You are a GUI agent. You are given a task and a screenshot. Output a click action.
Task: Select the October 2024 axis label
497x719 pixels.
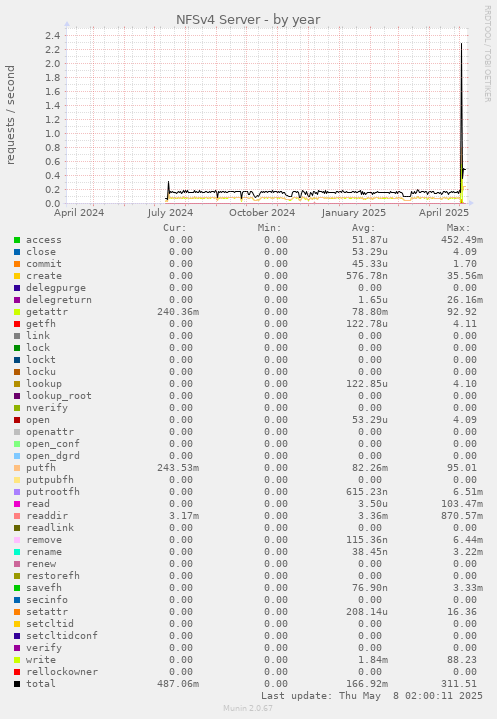[x=262, y=213]
